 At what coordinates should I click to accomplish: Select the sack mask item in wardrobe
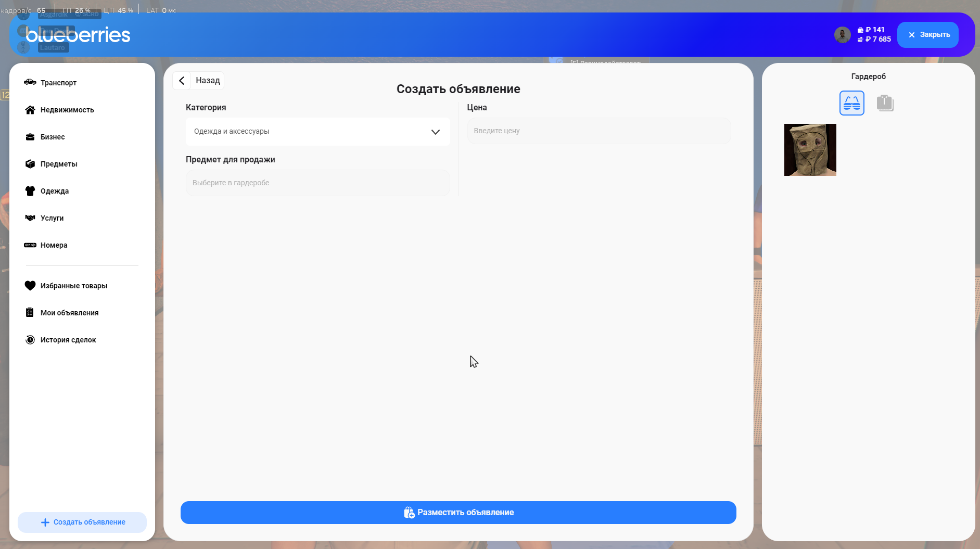tap(810, 150)
